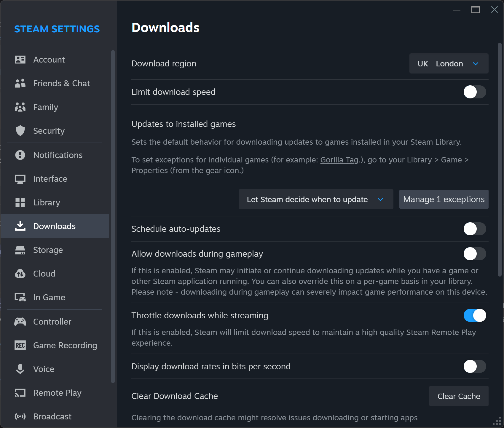
Task: Click the sidebar vertical scrollbar
Action: (113, 216)
